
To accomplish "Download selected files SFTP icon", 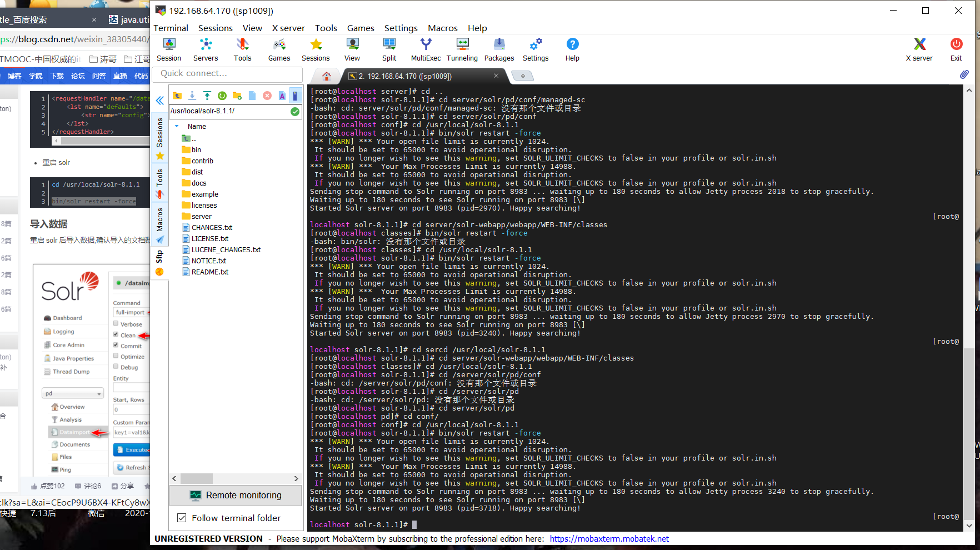I will tap(192, 96).
